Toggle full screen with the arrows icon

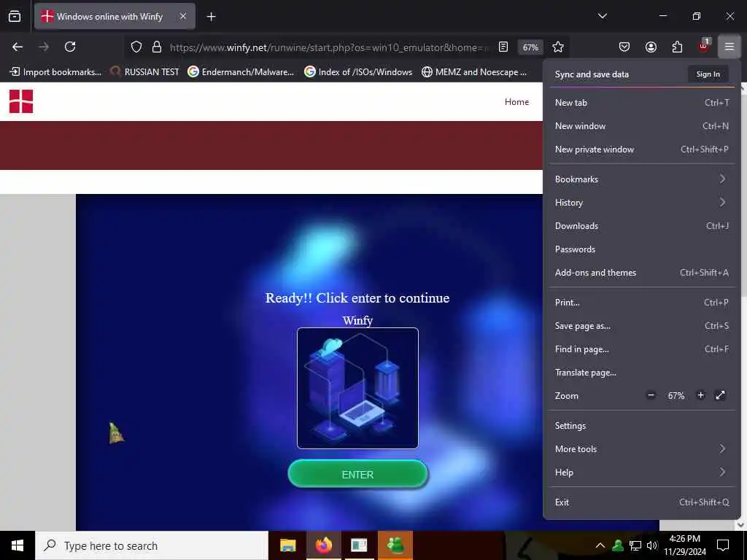coord(720,395)
